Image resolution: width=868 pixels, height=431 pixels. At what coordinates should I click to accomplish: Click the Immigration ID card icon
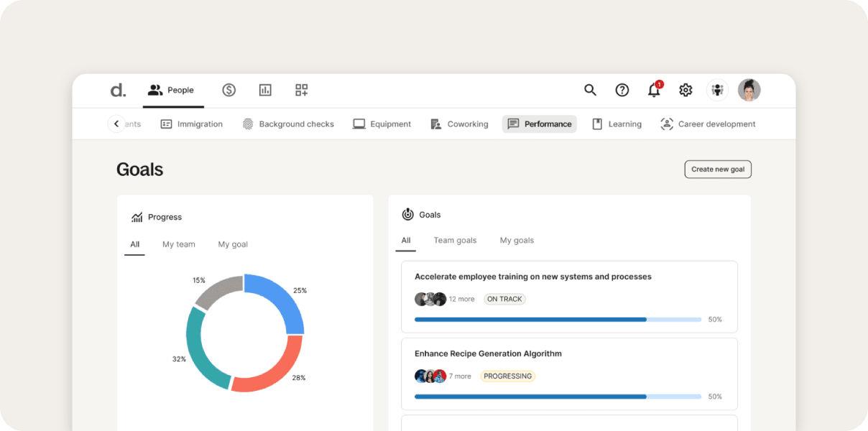point(166,124)
